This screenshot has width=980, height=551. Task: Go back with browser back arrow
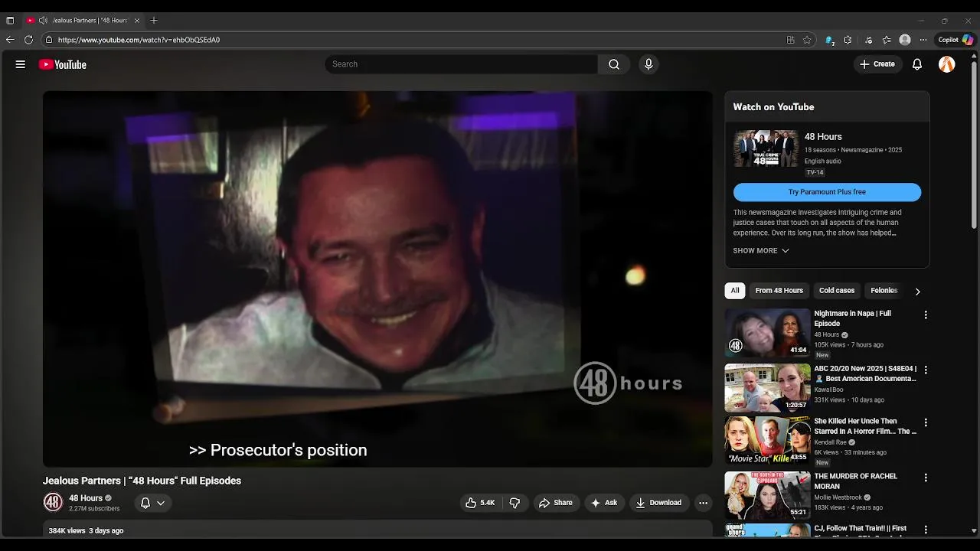10,40
